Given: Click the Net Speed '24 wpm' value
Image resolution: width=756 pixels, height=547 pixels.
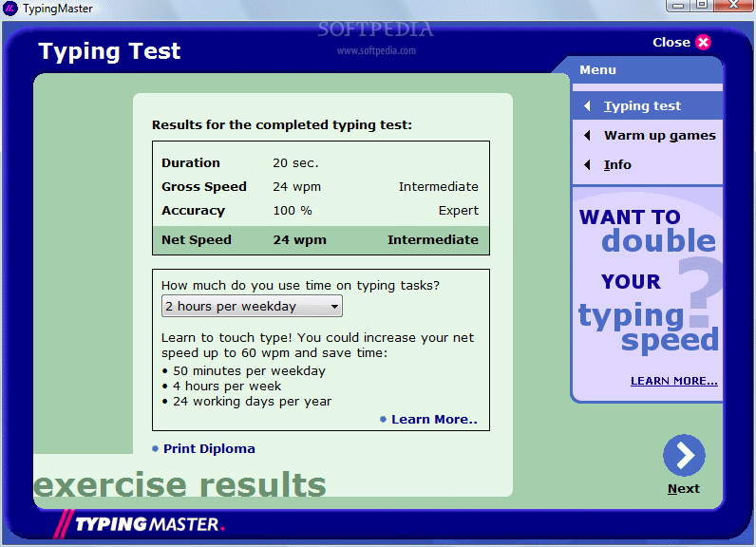Looking at the screenshot, I should pos(300,240).
